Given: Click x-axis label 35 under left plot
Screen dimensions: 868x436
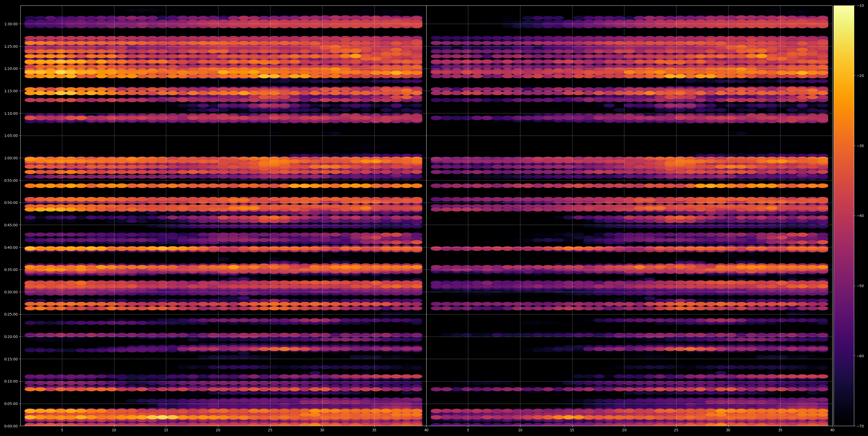Looking at the screenshot, I should point(374,430).
